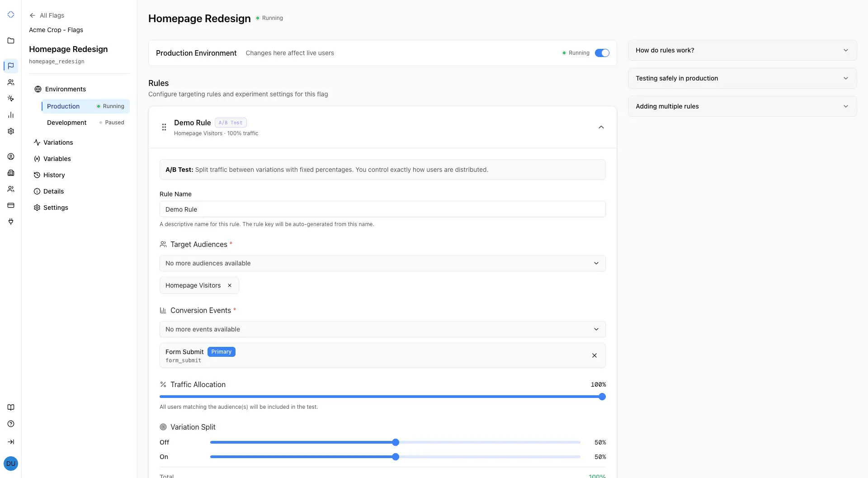
Task: Click the Off variation 50% value
Action: point(600,442)
